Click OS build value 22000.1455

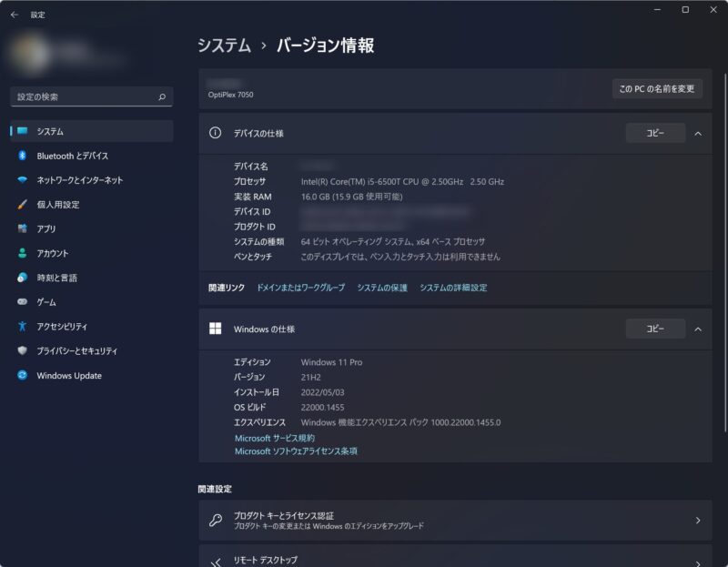click(x=323, y=407)
